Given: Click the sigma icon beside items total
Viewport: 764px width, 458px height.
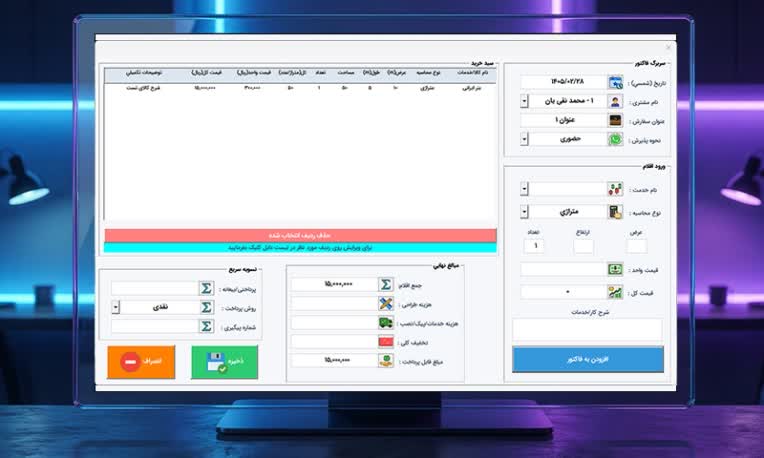Looking at the screenshot, I should point(385,285).
